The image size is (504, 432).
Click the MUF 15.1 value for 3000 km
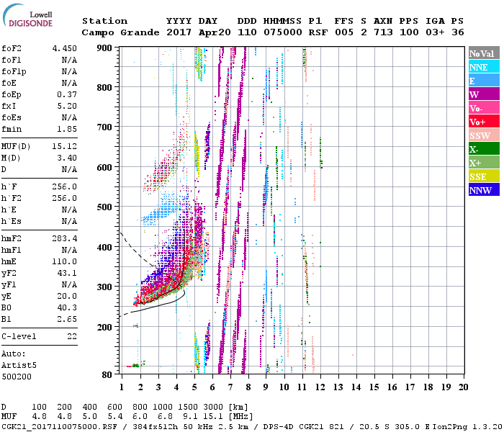pos(213,417)
